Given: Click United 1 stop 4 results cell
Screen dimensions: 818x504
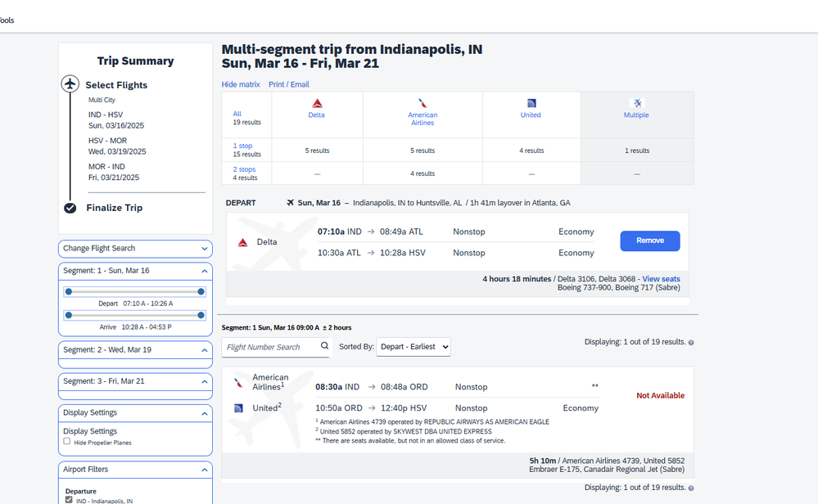Looking at the screenshot, I should 531,151.
